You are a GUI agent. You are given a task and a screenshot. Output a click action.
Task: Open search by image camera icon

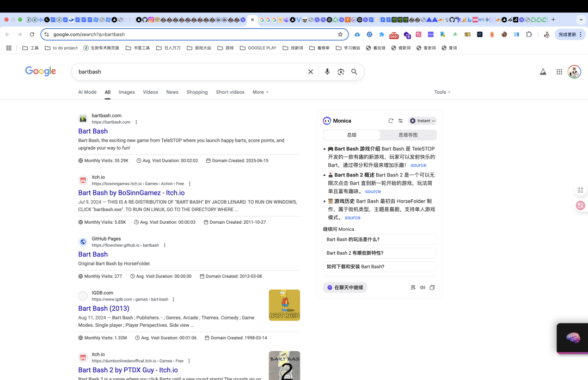click(340, 72)
